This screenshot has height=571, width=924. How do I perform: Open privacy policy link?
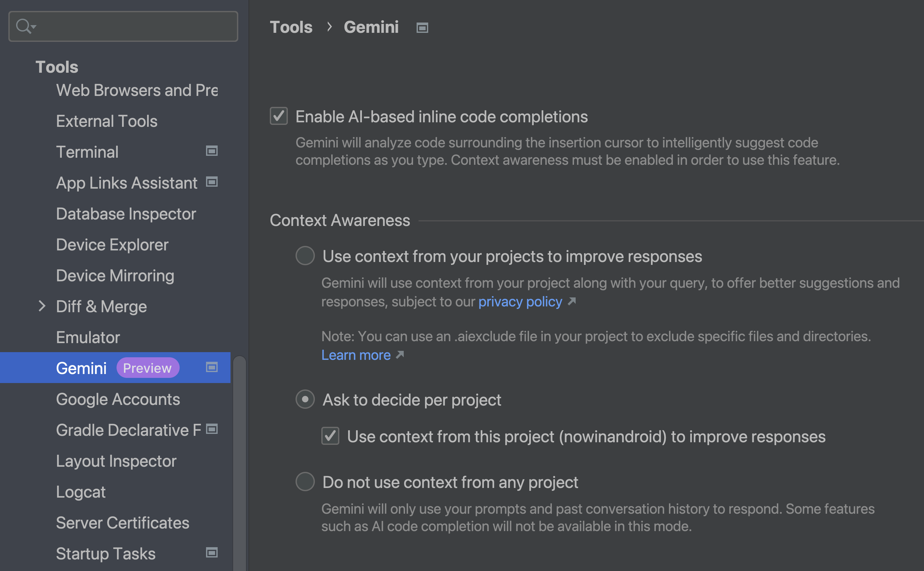pos(522,302)
